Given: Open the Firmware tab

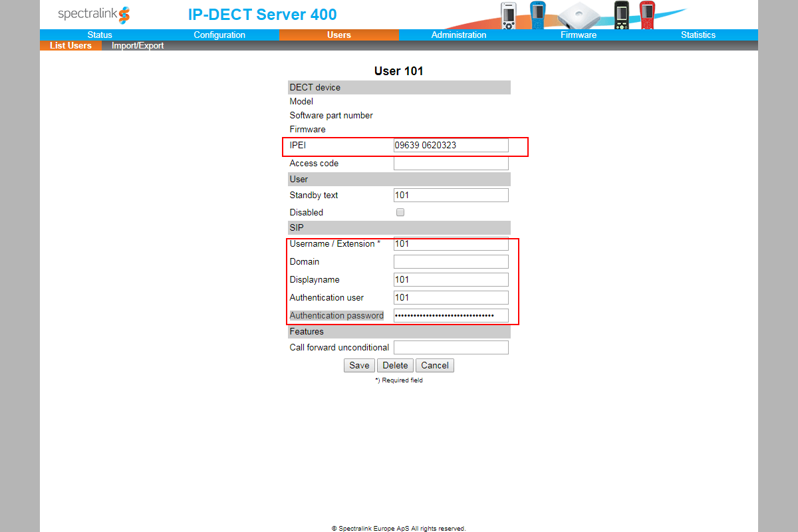Looking at the screenshot, I should (x=579, y=35).
